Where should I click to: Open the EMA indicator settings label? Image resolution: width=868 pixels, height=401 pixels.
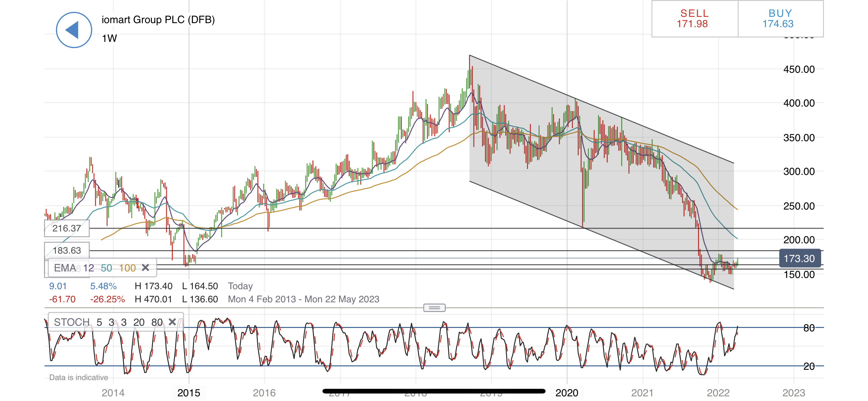[65, 268]
